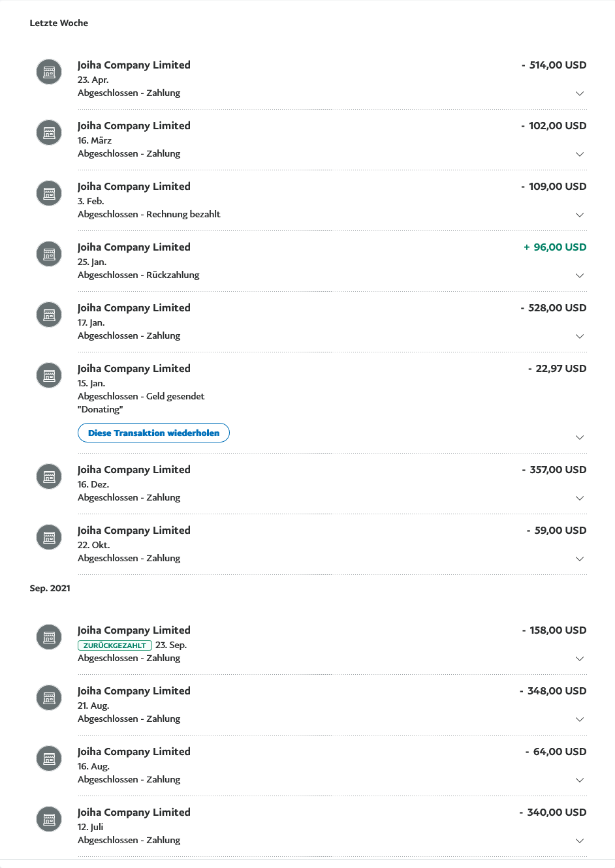Click merchant icon for 3. Feb. invoice
This screenshot has width=615, height=868.
pos(49,193)
